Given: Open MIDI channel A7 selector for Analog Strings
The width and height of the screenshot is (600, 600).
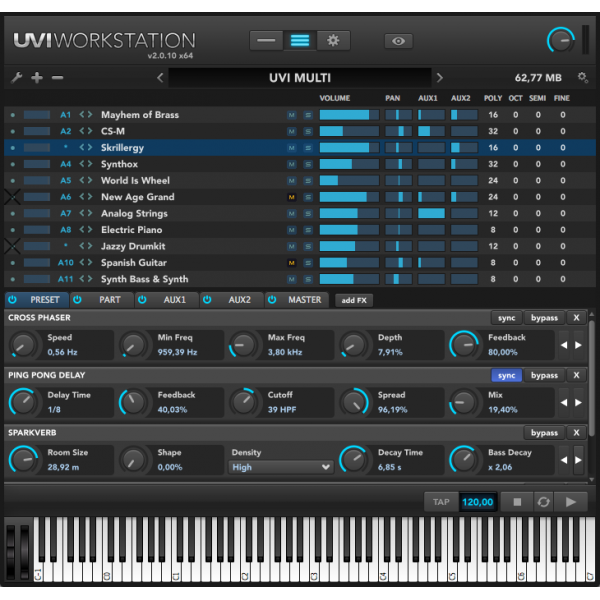Looking at the screenshot, I should point(65,214).
